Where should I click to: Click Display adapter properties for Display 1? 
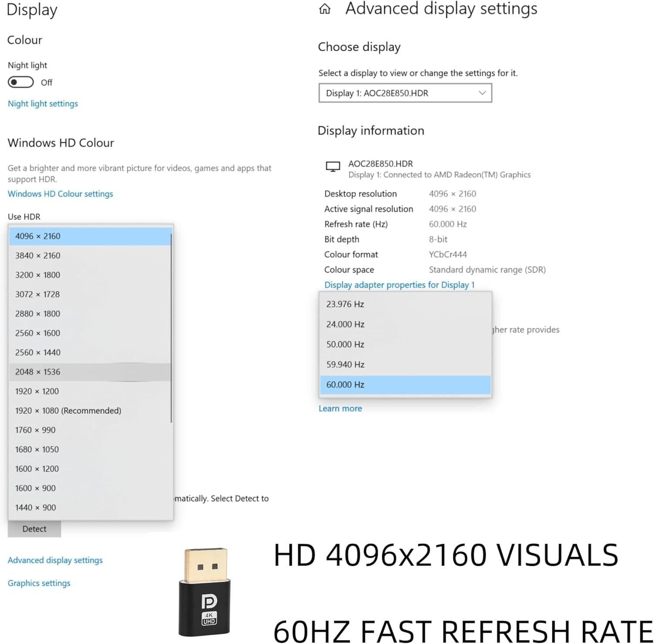[399, 285]
